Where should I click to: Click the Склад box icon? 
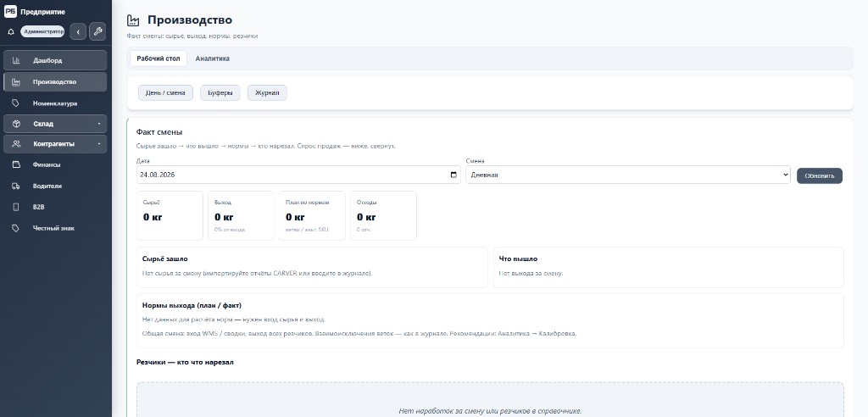pyautogui.click(x=16, y=124)
